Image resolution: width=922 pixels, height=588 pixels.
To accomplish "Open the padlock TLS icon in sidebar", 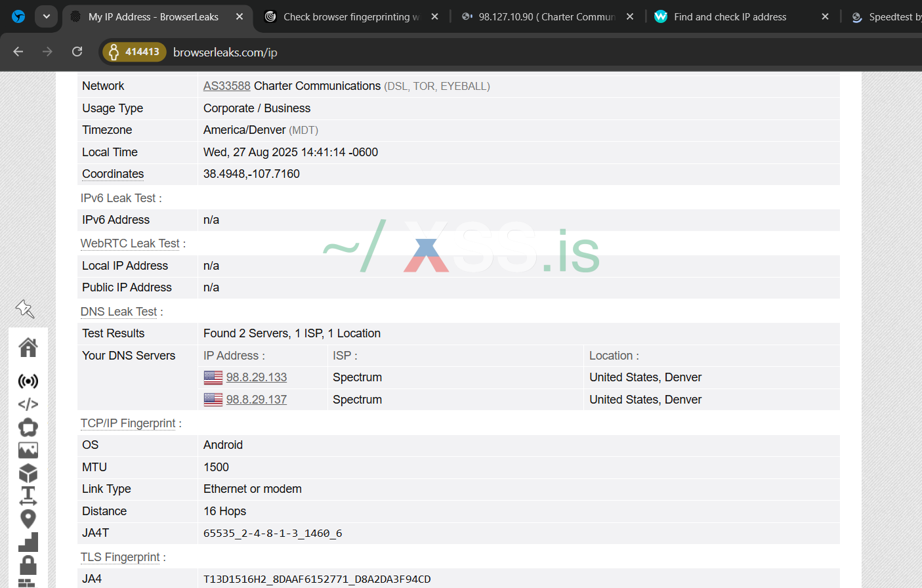I will pyautogui.click(x=28, y=564).
